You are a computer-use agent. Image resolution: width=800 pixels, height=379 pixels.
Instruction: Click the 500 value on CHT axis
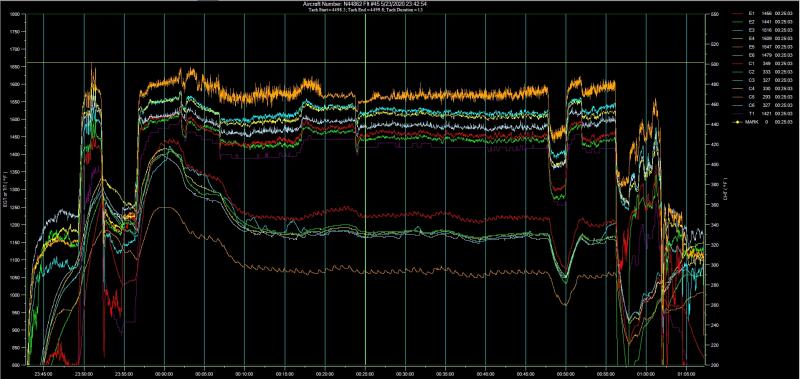coord(714,64)
